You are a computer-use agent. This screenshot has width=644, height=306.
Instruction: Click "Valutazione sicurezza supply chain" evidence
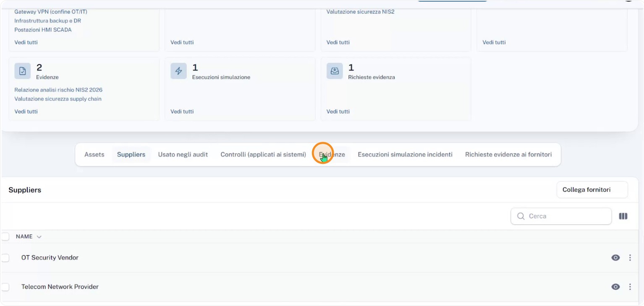58,99
